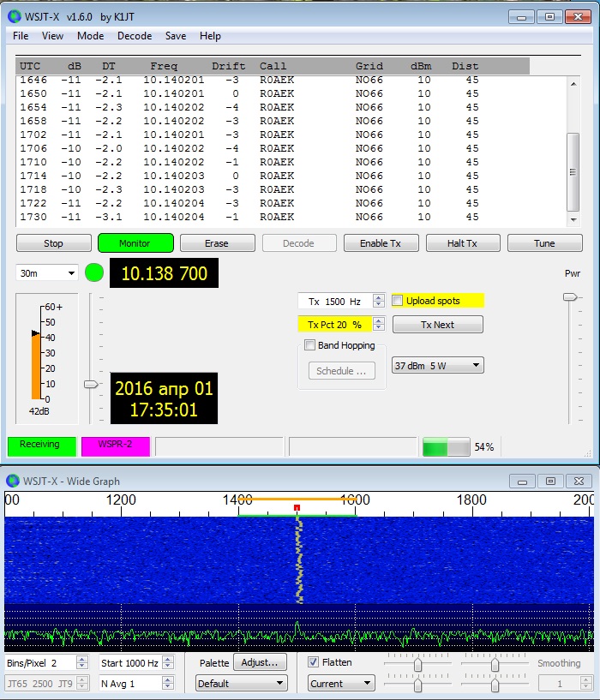Image resolution: width=600 pixels, height=700 pixels.
Task: Open the Decode menu
Action: tap(135, 36)
